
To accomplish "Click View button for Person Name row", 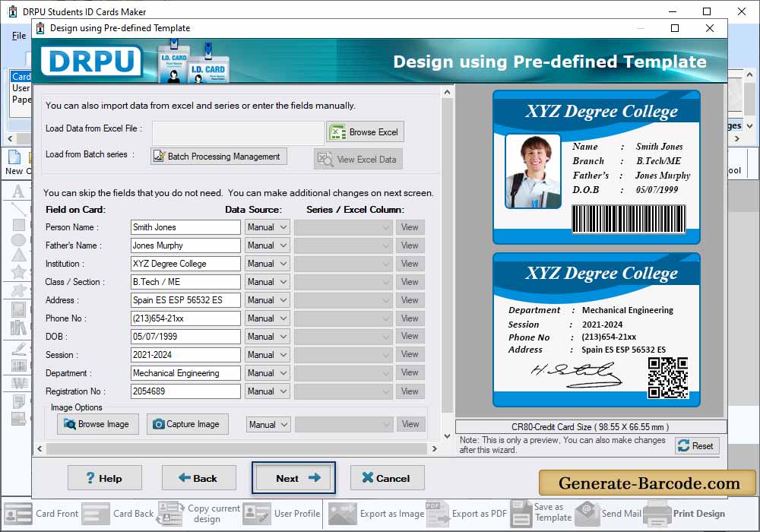I will pos(410,227).
